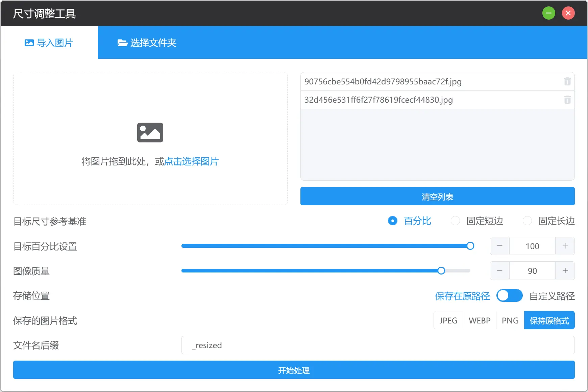Click the image placeholder icon in drop area
Image resolution: width=588 pixels, height=392 pixels.
150,132
